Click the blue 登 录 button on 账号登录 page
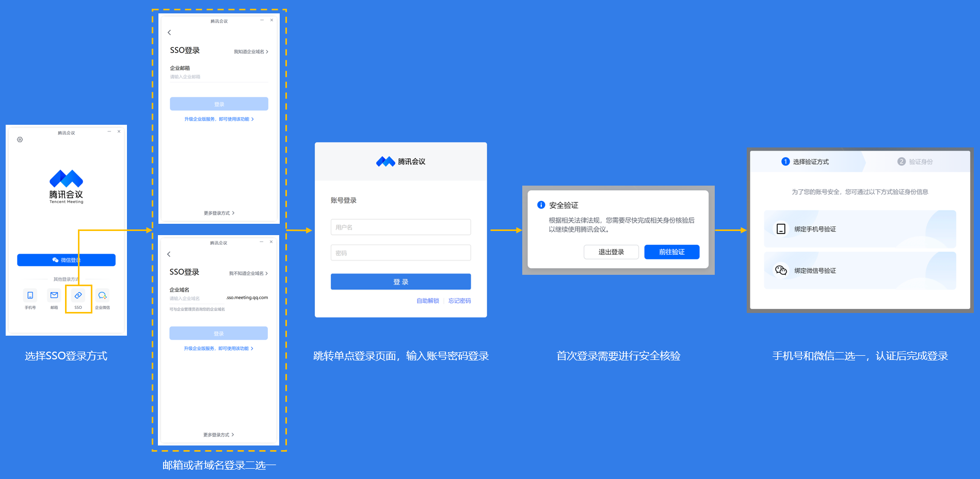This screenshot has width=980, height=479. click(x=400, y=282)
